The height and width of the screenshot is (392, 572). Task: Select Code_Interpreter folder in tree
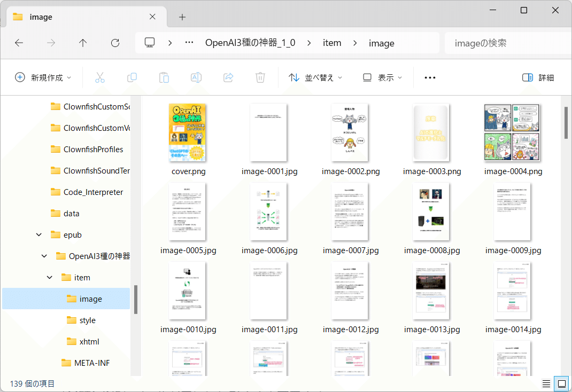(87, 192)
